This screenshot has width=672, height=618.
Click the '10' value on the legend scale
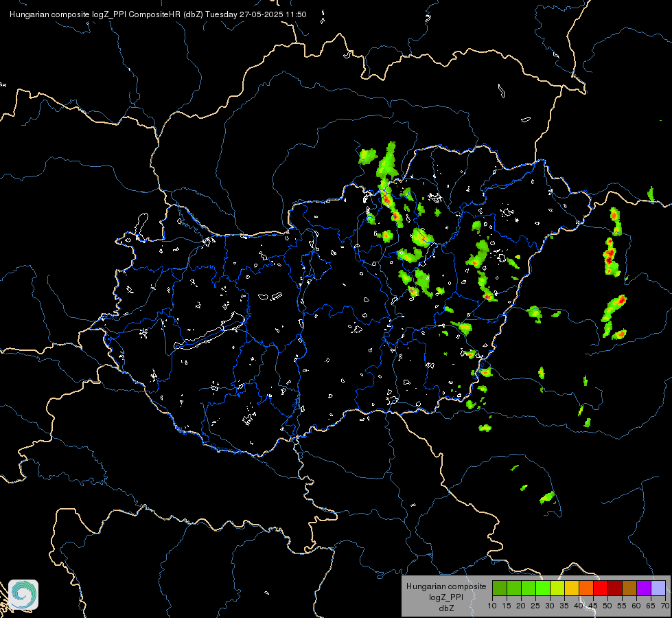pyautogui.click(x=492, y=606)
